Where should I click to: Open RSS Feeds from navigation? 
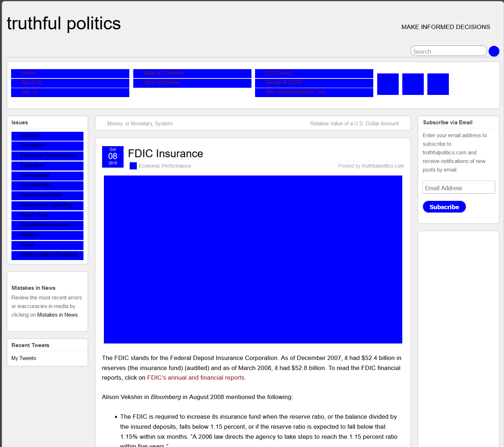279,73
